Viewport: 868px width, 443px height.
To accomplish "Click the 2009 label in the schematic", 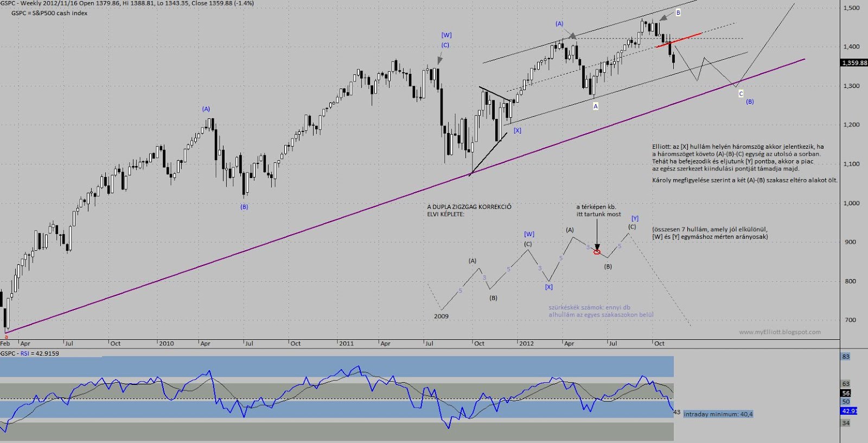I will pyautogui.click(x=441, y=316).
